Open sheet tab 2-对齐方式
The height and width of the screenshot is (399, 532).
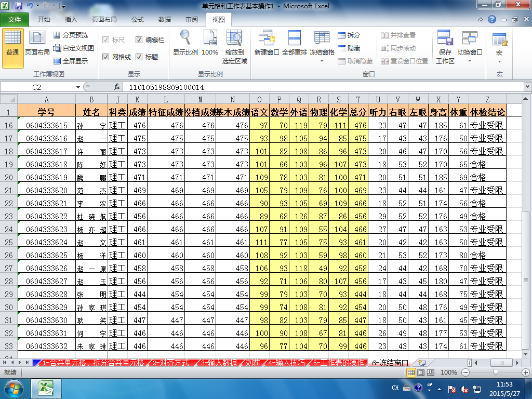170,363
